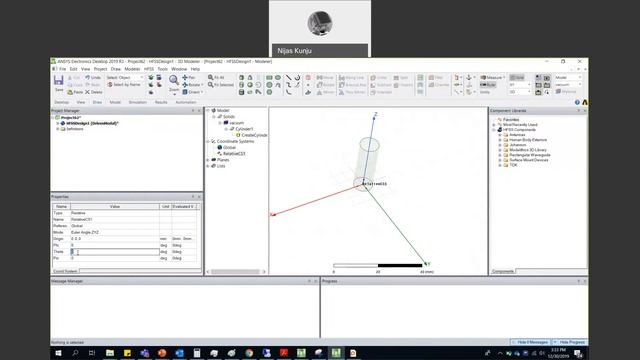Image resolution: width=640 pixels, height=360 pixels.
Task: Click the Theta value input field
Action: coord(115,252)
